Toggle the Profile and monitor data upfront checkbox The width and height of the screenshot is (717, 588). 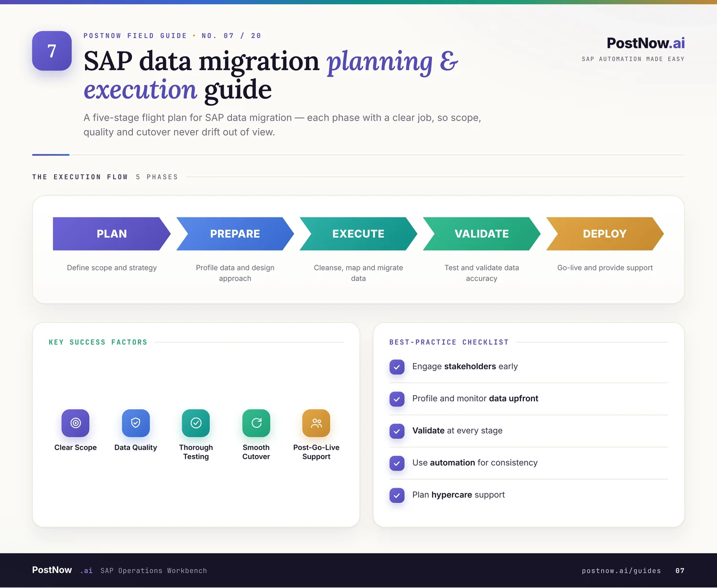tap(397, 399)
